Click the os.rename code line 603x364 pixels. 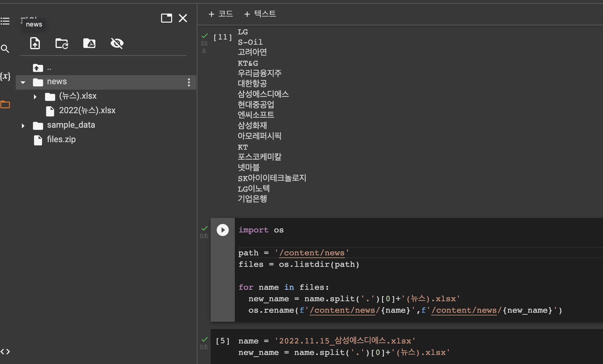pyautogui.click(x=405, y=310)
